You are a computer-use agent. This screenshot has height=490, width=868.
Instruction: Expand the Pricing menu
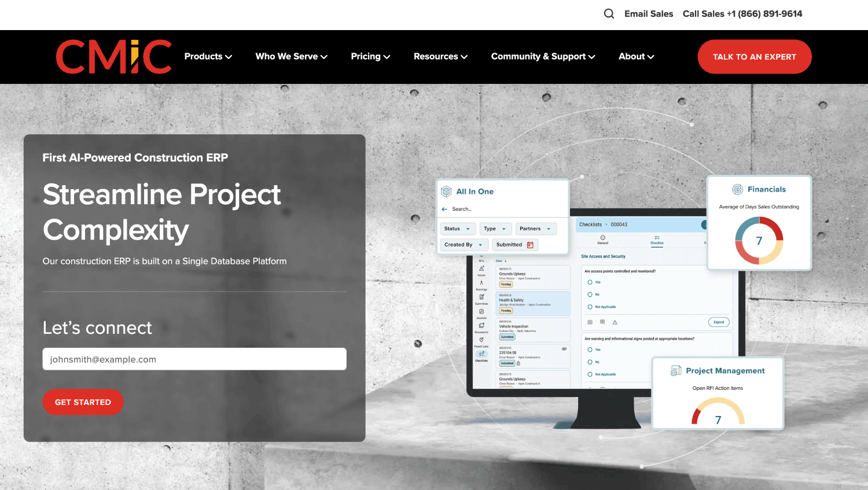370,57
